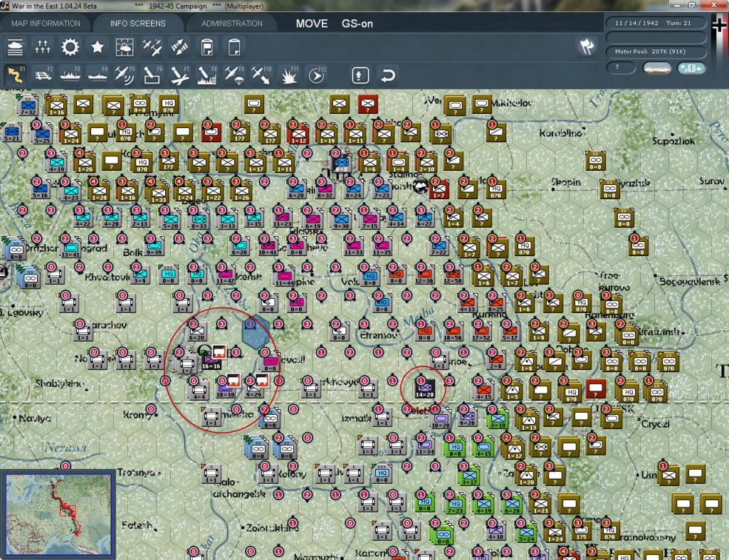Open the star victory screen icon
The image size is (729, 560).
(x=97, y=47)
